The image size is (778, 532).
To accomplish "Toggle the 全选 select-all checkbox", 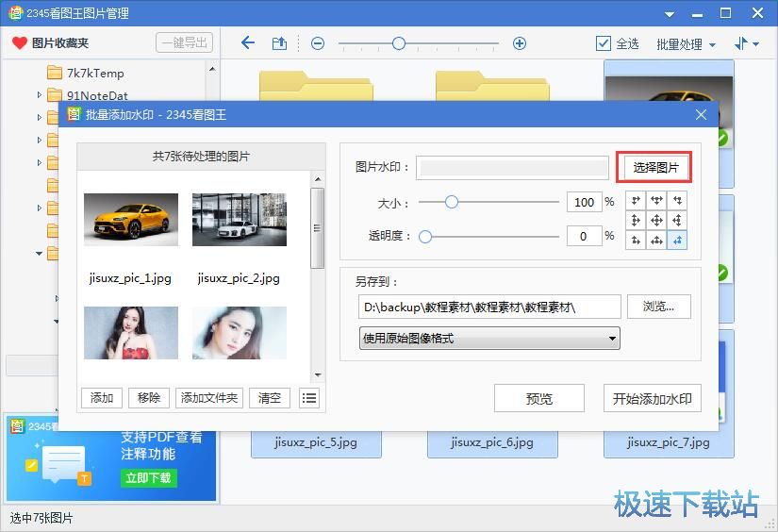I will coord(603,43).
